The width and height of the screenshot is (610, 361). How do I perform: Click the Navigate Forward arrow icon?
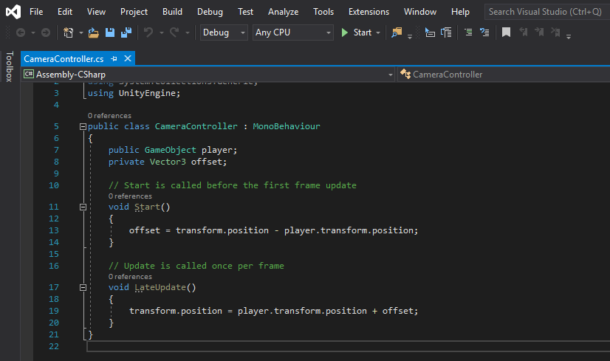(46, 33)
